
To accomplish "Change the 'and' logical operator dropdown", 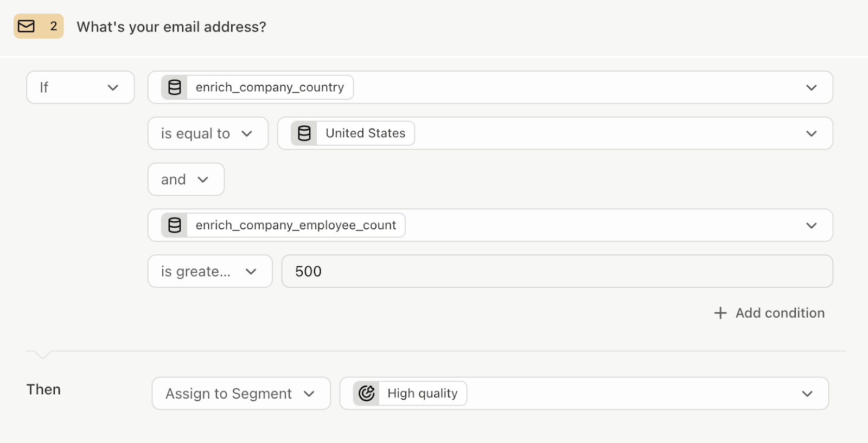I will tap(186, 179).
